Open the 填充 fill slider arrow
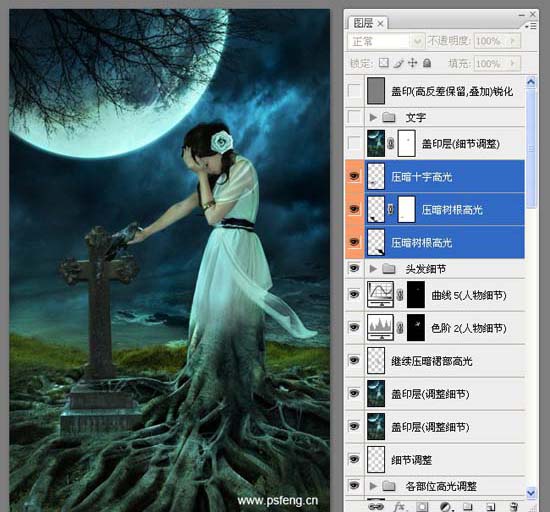 point(513,63)
